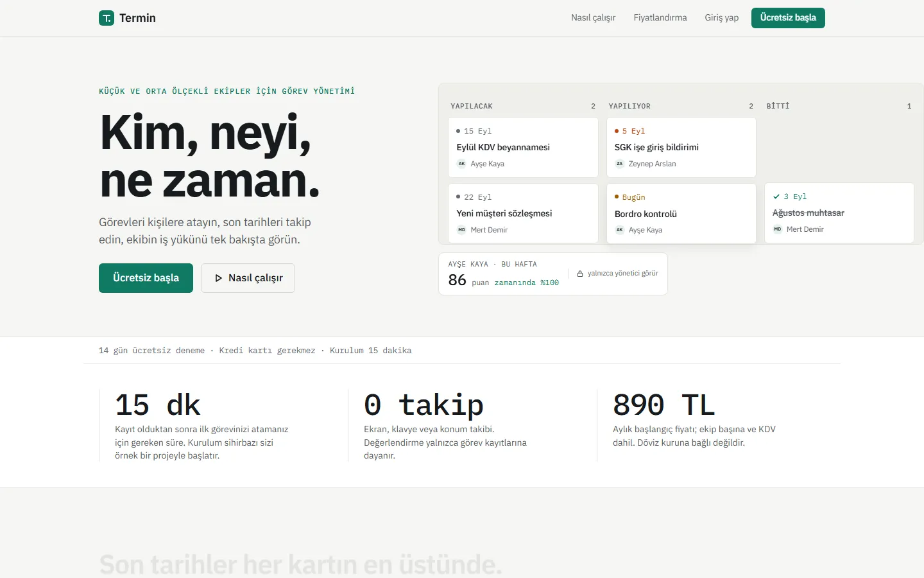Open the Ağustos muhtasar card

click(x=839, y=213)
